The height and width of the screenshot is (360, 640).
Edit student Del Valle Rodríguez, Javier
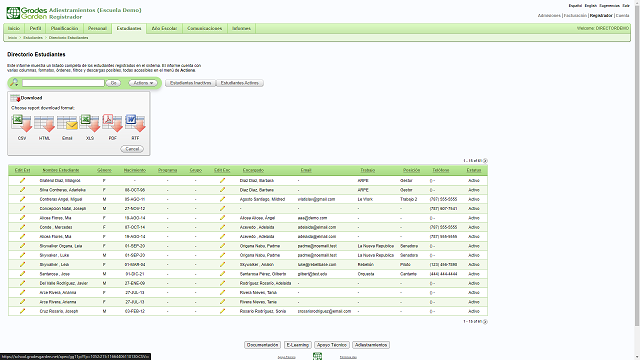[x=22, y=283]
